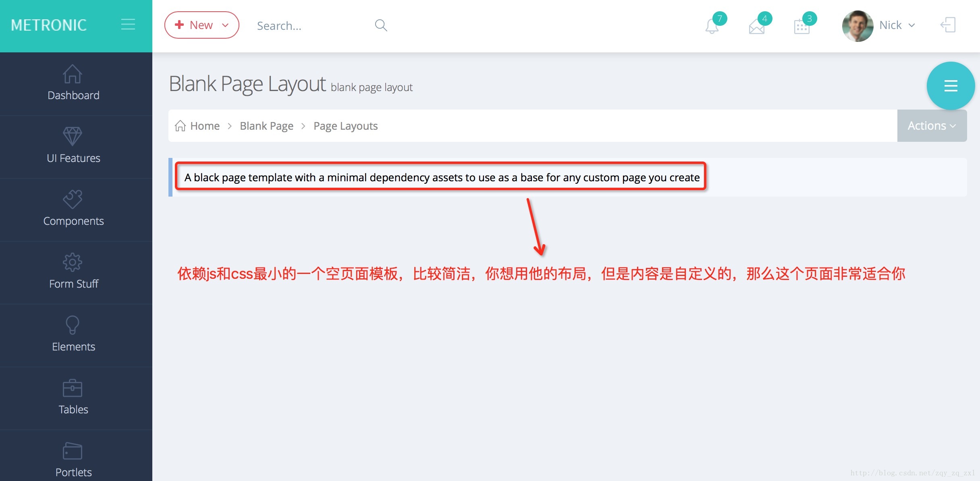Click the notification bell icon
The image size is (980, 481).
tap(712, 27)
